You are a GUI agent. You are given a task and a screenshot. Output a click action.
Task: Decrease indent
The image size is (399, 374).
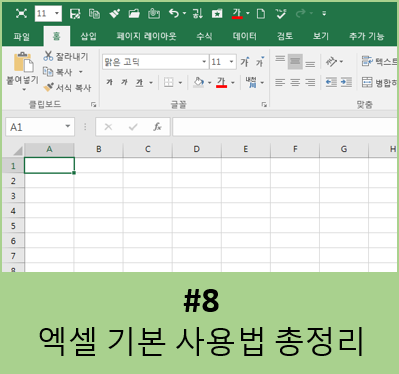click(331, 82)
